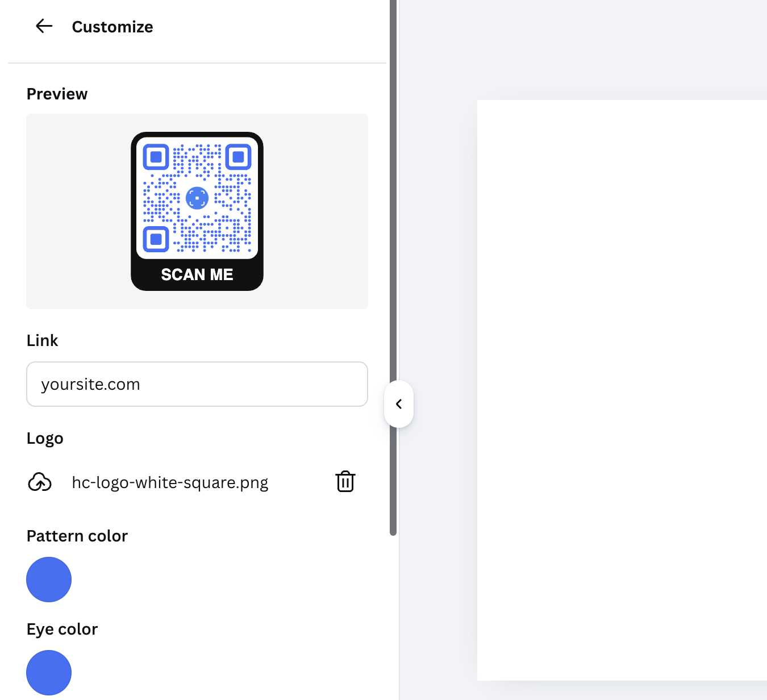767x700 pixels.
Task: Click the Logo section heading
Action: click(45, 438)
